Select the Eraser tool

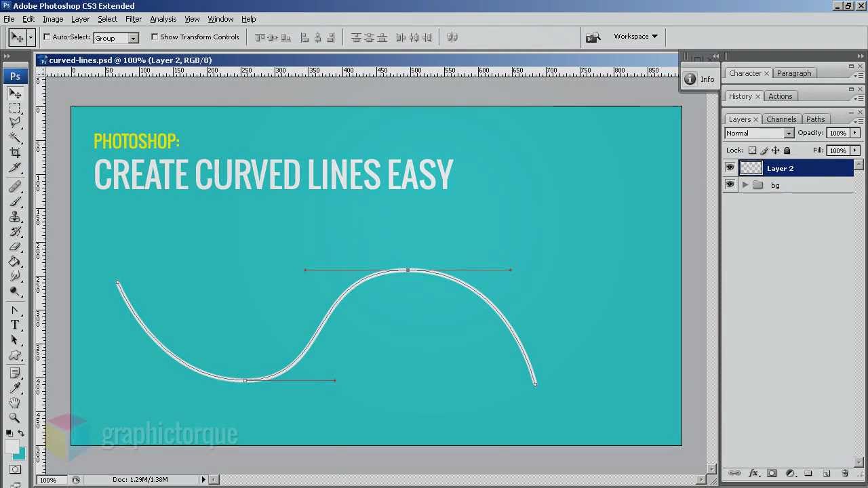click(x=15, y=247)
